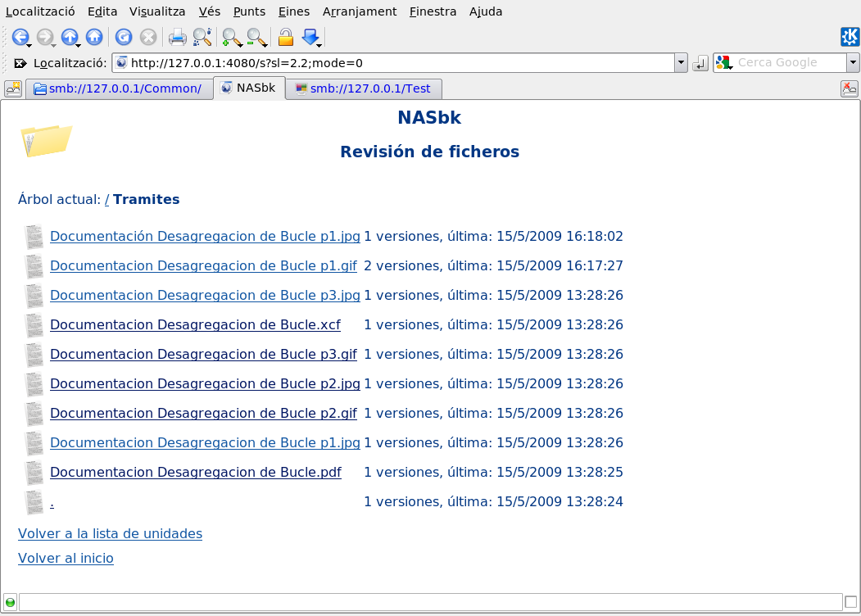
Task: Click the yellow folder icon beside NASbk title
Action: click(x=46, y=141)
